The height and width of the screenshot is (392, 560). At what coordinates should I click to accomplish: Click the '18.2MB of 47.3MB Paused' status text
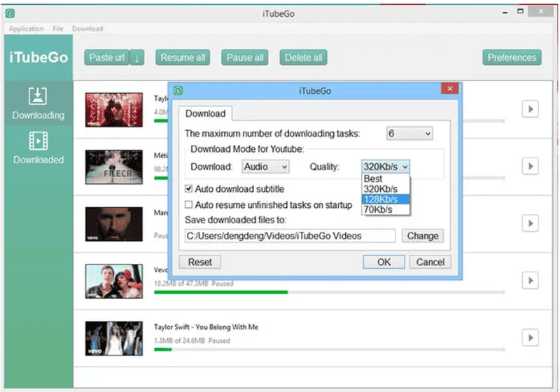click(x=194, y=283)
